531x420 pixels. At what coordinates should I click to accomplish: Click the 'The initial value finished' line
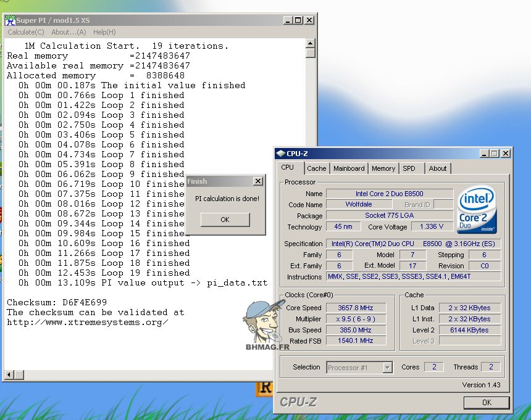pos(132,86)
